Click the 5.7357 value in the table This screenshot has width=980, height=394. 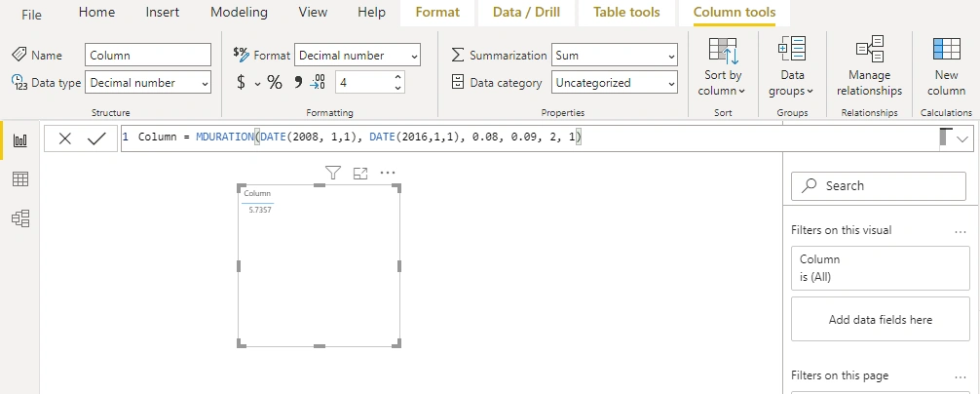tap(260, 210)
